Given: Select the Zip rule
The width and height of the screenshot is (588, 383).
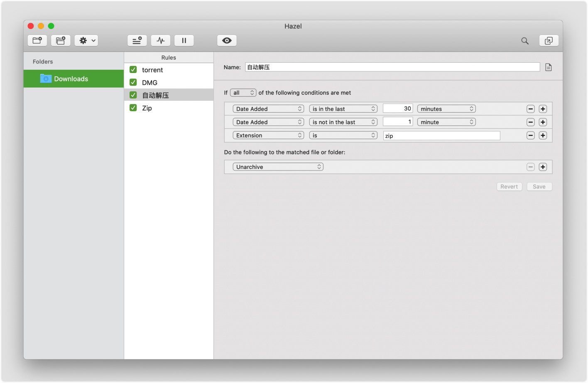Looking at the screenshot, I should coord(169,108).
